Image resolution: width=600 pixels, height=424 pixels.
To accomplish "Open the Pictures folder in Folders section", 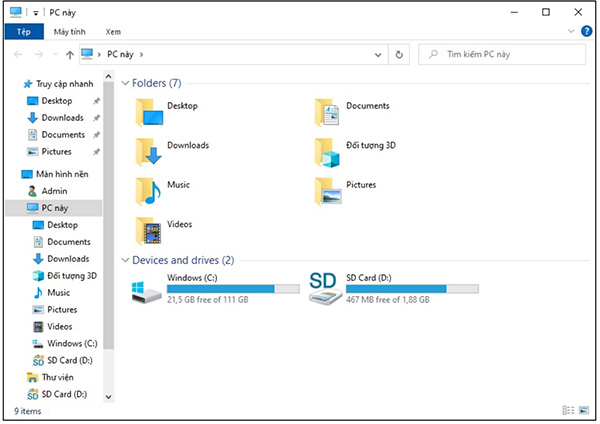I will pyautogui.click(x=345, y=191).
